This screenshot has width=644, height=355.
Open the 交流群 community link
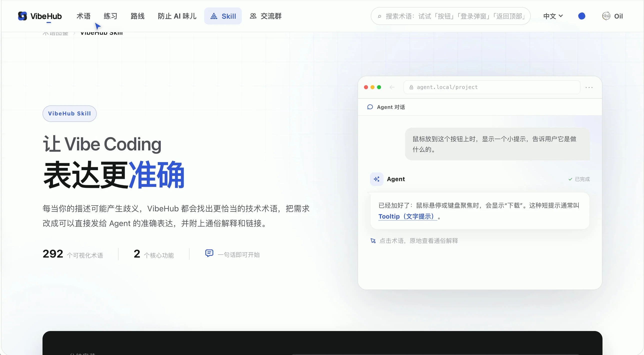[266, 16]
